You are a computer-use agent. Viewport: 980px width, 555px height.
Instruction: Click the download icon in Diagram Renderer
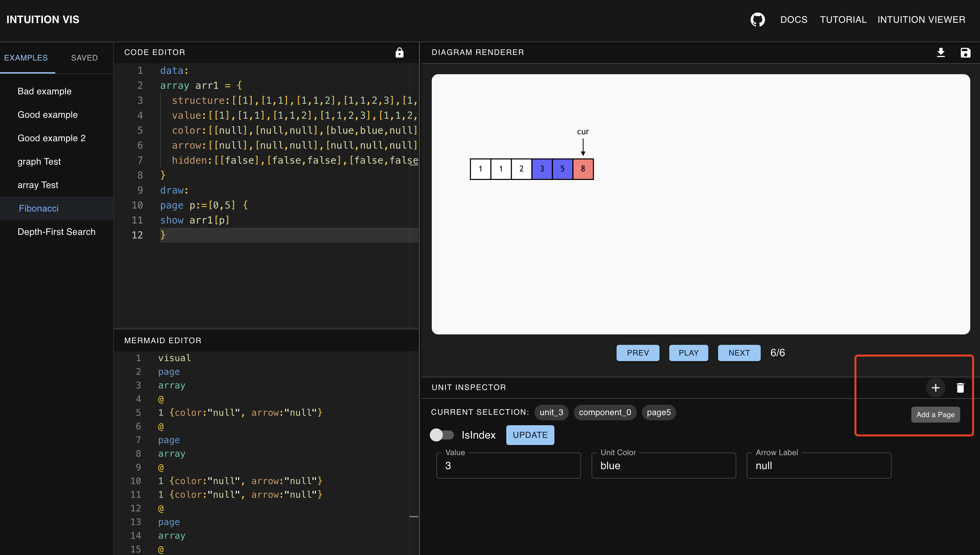coord(941,52)
